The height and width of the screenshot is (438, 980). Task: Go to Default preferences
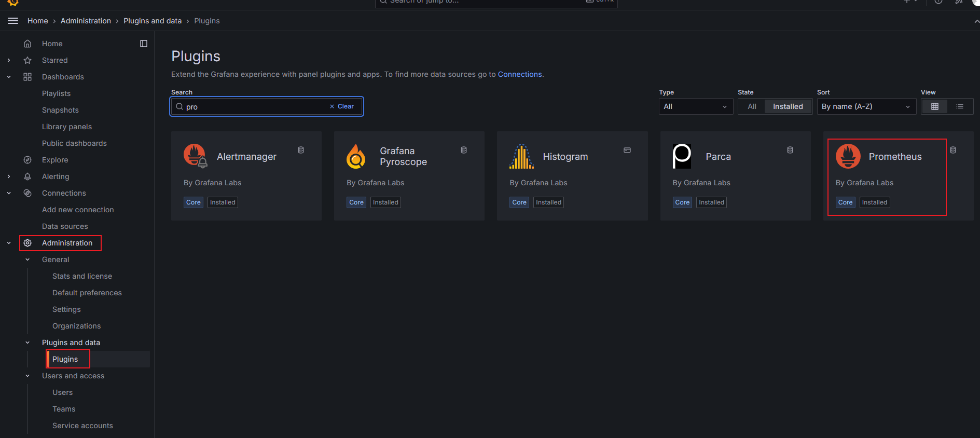[x=87, y=293]
